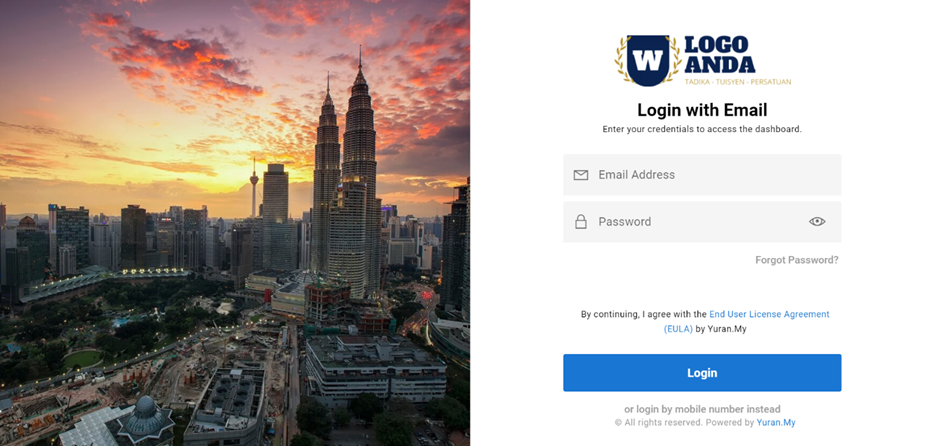Image resolution: width=940 pixels, height=446 pixels.
Task: Click the Tadika - Tuisyen - Persatuan tagline
Action: point(738,82)
